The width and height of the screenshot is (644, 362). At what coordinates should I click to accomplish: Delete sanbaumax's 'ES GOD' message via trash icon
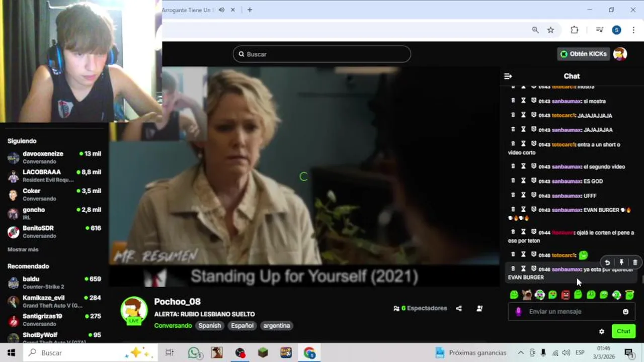pos(513,181)
